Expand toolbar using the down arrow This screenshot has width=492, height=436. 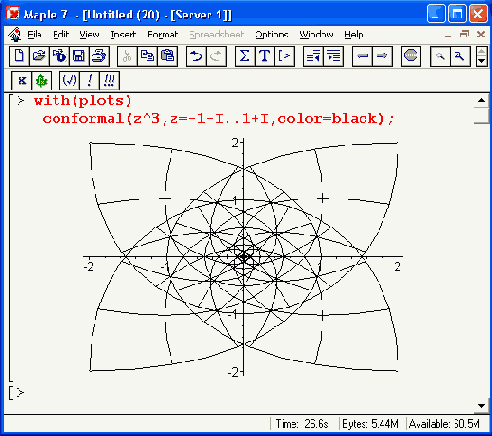(481, 61)
